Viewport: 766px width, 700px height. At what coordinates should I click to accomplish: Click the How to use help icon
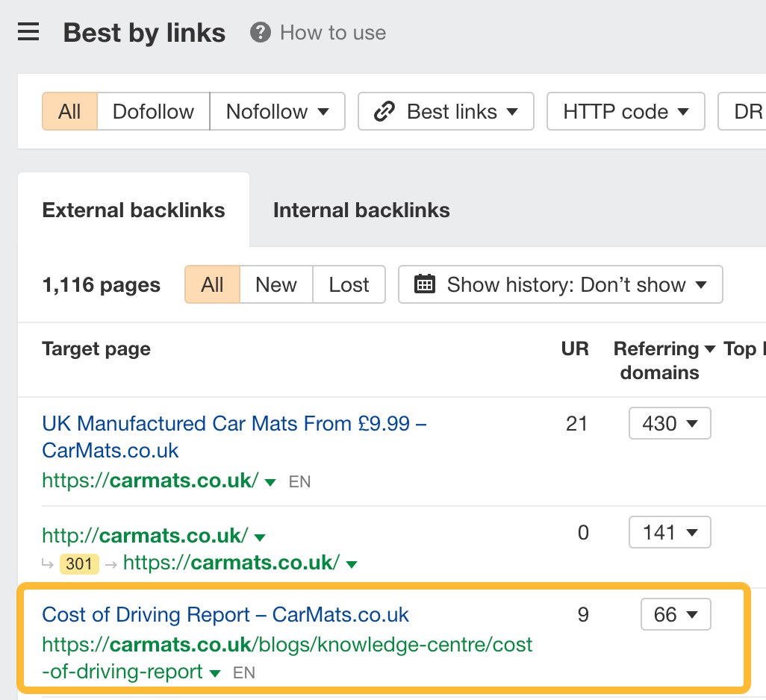pos(259,32)
